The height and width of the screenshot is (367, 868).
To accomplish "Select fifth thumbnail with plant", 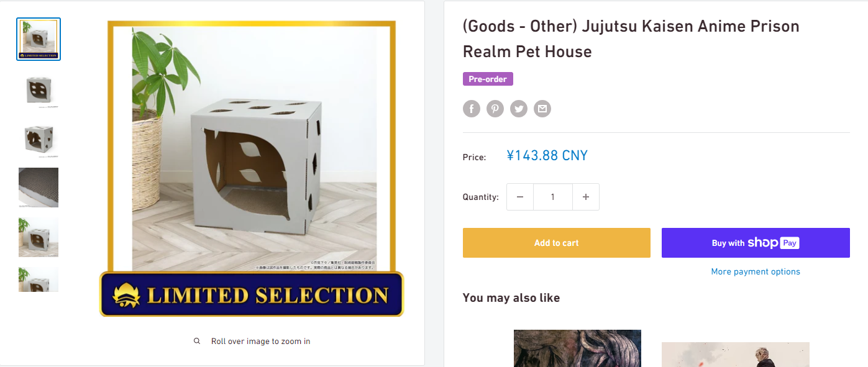I will coord(39,237).
